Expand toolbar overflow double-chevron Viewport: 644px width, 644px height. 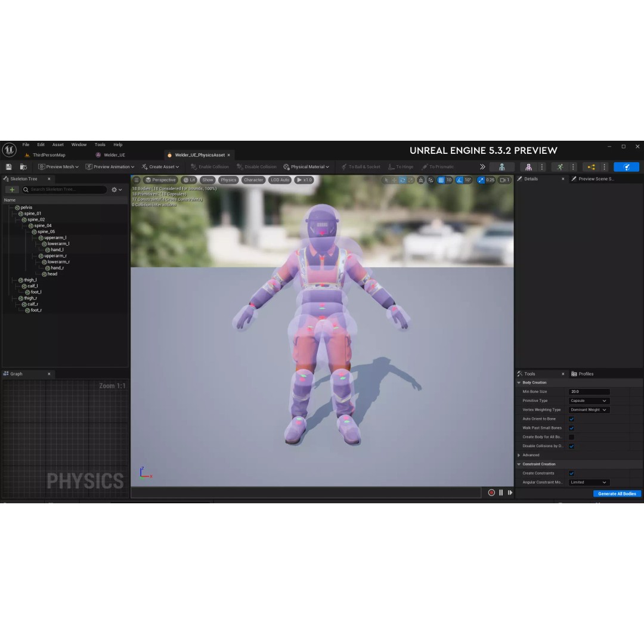click(482, 167)
